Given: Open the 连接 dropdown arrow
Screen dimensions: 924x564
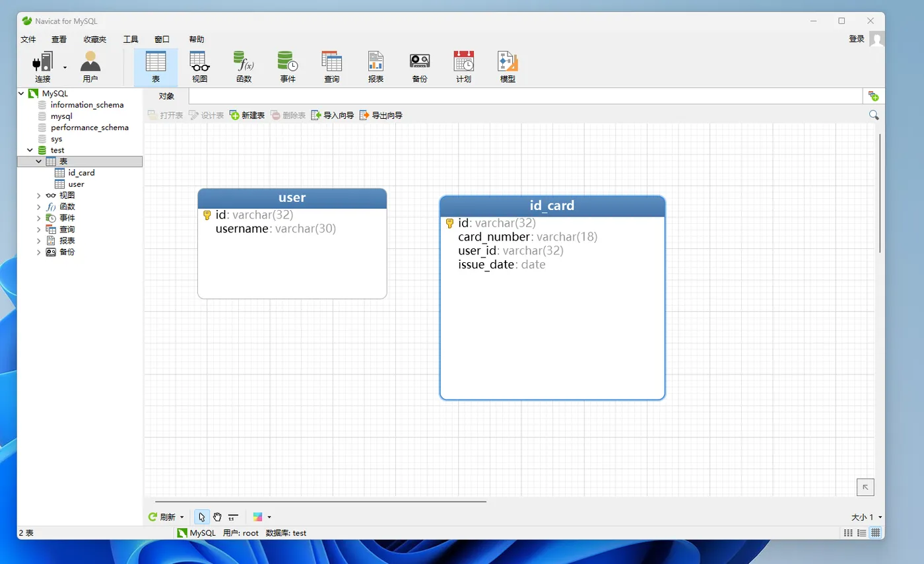Looking at the screenshot, I should click(x=65, y=67).
